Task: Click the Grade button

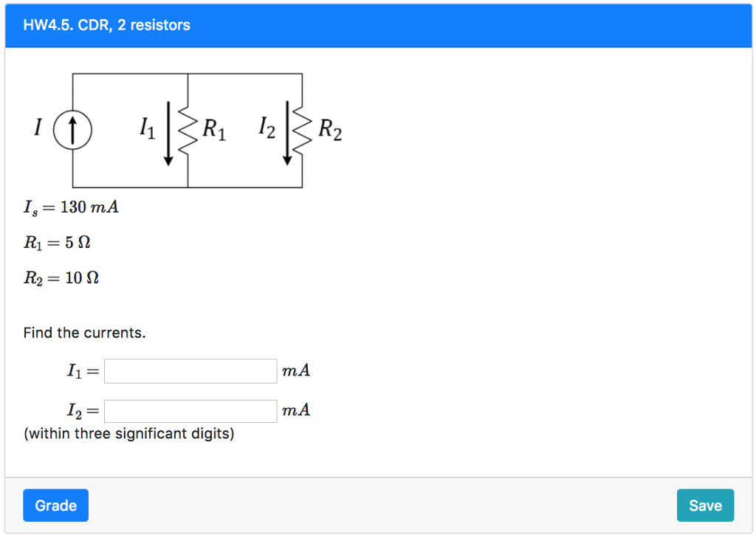Action: [55, 506]
